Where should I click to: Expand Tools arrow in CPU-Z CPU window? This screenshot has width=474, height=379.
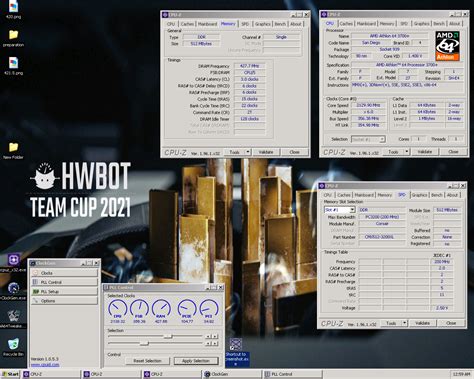tap(407, 152)
